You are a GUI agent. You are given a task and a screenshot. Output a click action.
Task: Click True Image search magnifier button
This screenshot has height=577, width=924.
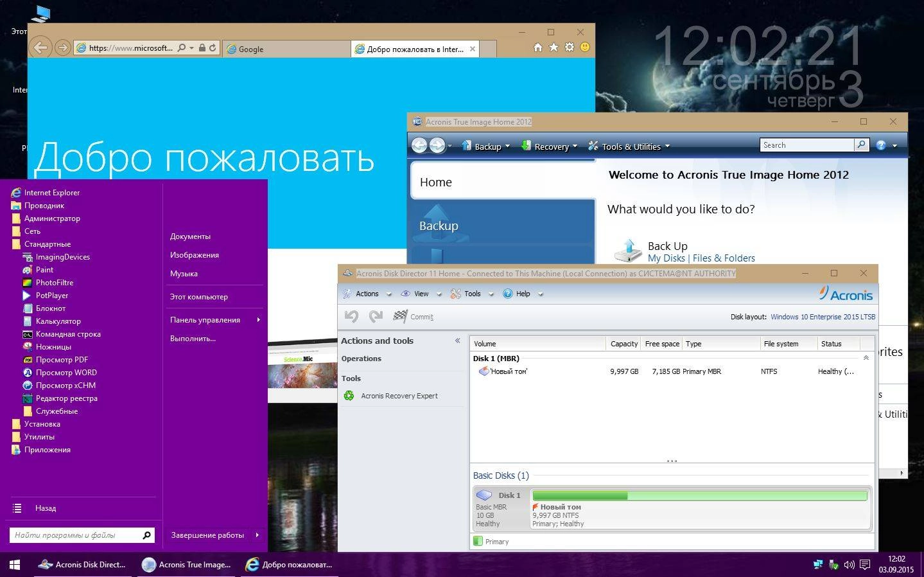(x=862, y=145)
